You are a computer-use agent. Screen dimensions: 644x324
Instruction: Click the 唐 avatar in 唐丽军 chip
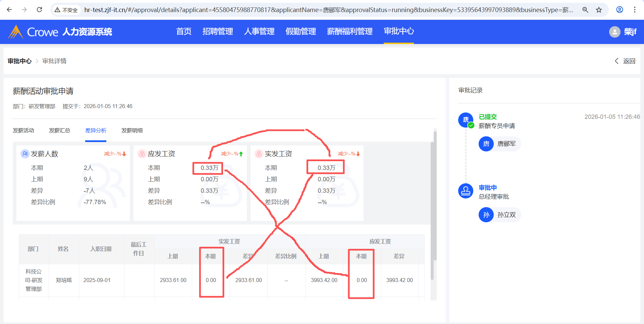[x=486, y=144]
